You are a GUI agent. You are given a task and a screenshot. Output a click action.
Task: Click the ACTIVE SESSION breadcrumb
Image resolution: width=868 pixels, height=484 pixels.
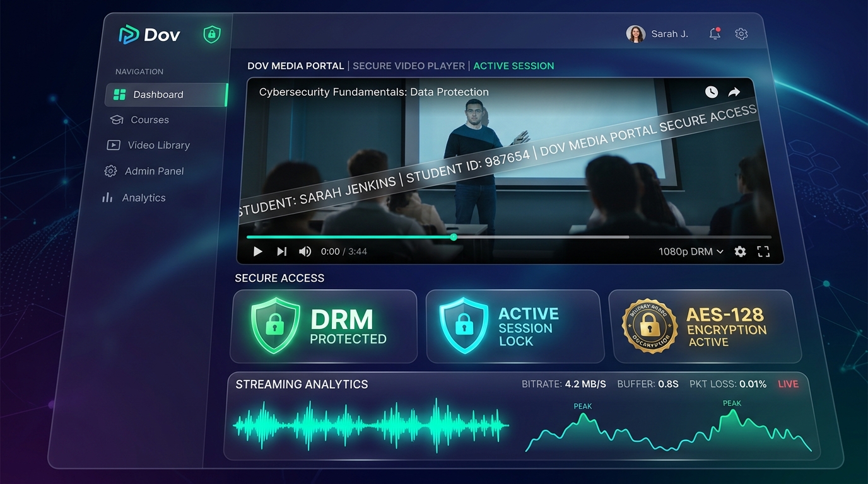(x=513, y=66)
